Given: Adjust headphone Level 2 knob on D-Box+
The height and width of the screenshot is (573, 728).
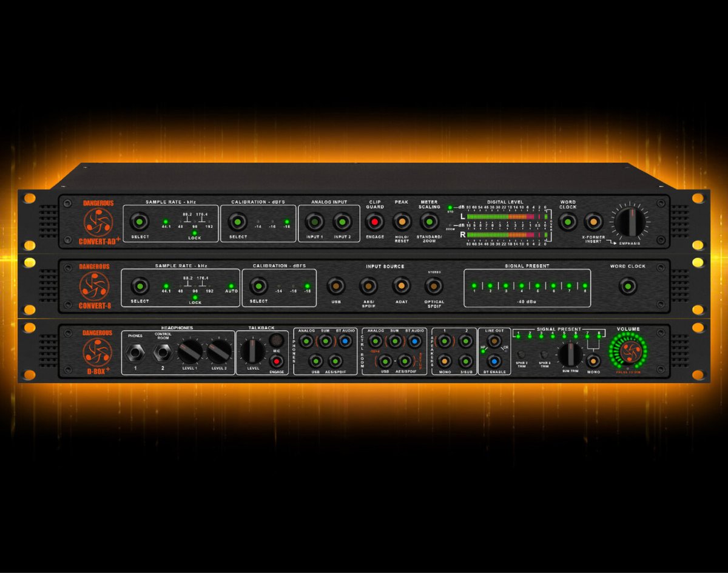Looking at the screenshot, I should [220, 351].
